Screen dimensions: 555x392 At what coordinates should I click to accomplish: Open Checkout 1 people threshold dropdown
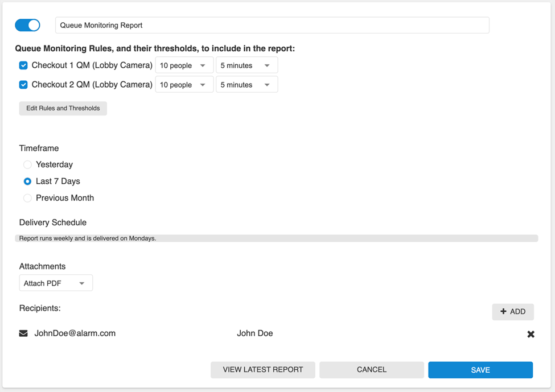pyautogui.click(x=184, y=65)
